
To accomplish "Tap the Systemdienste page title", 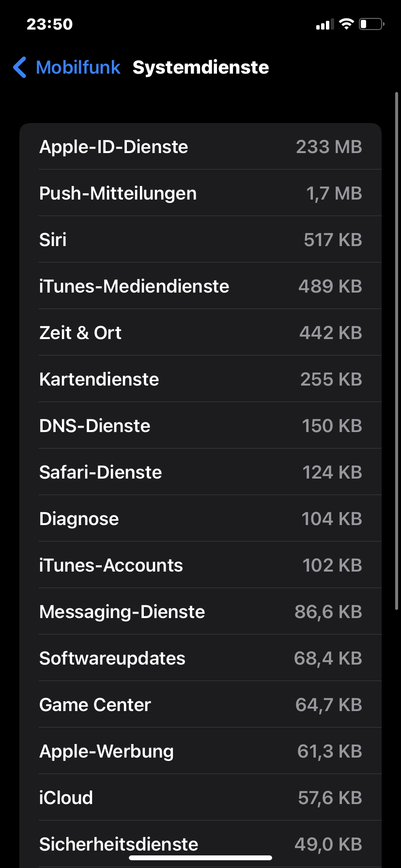I will click(x=200, y=67).
